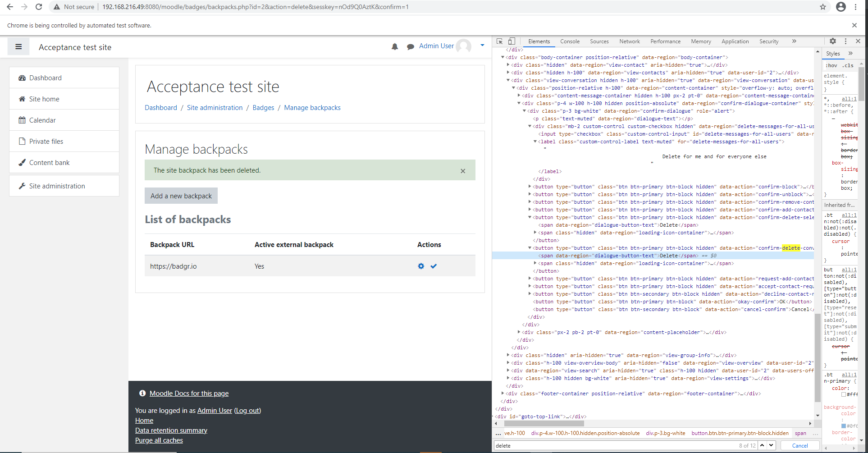Open the Chrome profile icon
The width and height of the screenshot is (868, 453).
tap(841, 7)
